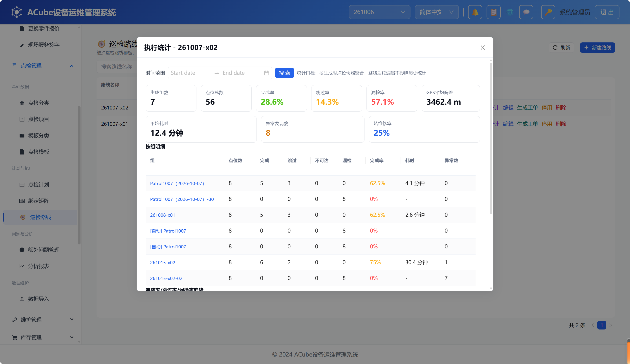The width and height of the screenshot is (630, 364).
Task: Open the 简体中文 language dropdown
Action: point(436,12)
